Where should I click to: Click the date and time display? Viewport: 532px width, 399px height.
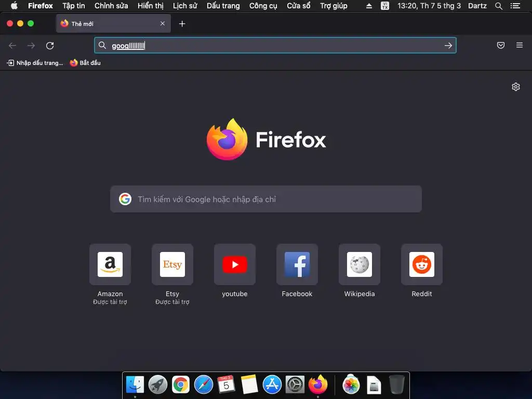(429, 6)
